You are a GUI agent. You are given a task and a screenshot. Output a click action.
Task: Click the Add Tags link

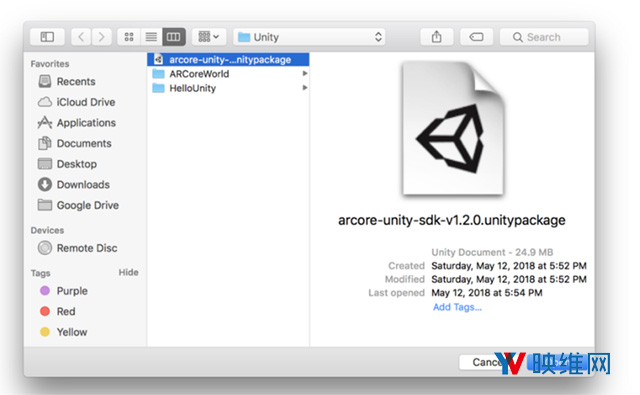tap(457, 307)
